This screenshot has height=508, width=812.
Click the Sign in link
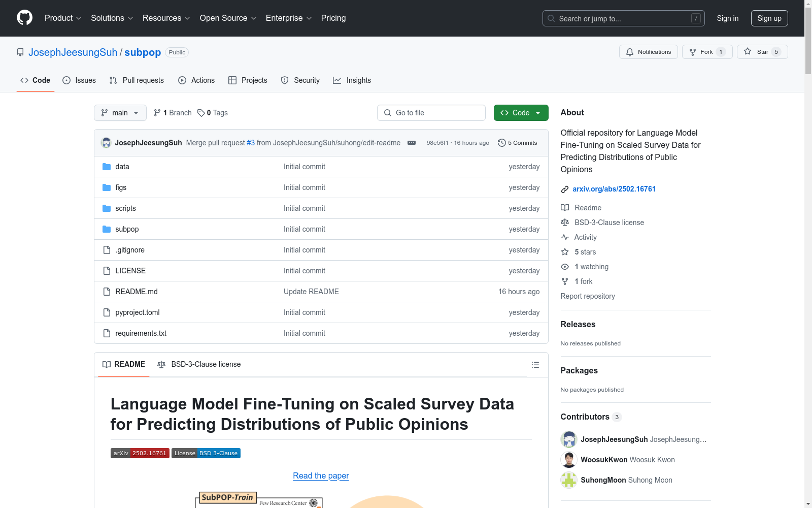coord(728,18)
